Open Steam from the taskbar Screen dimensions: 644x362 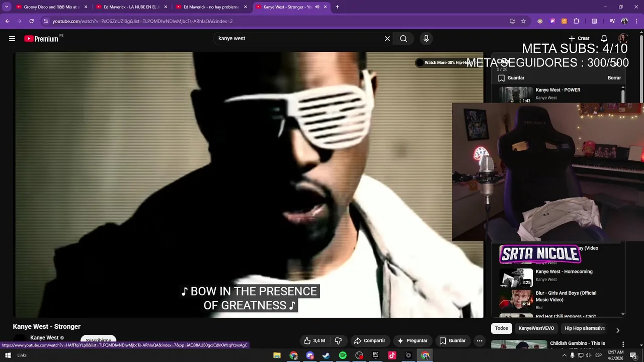tap(326, 355)
